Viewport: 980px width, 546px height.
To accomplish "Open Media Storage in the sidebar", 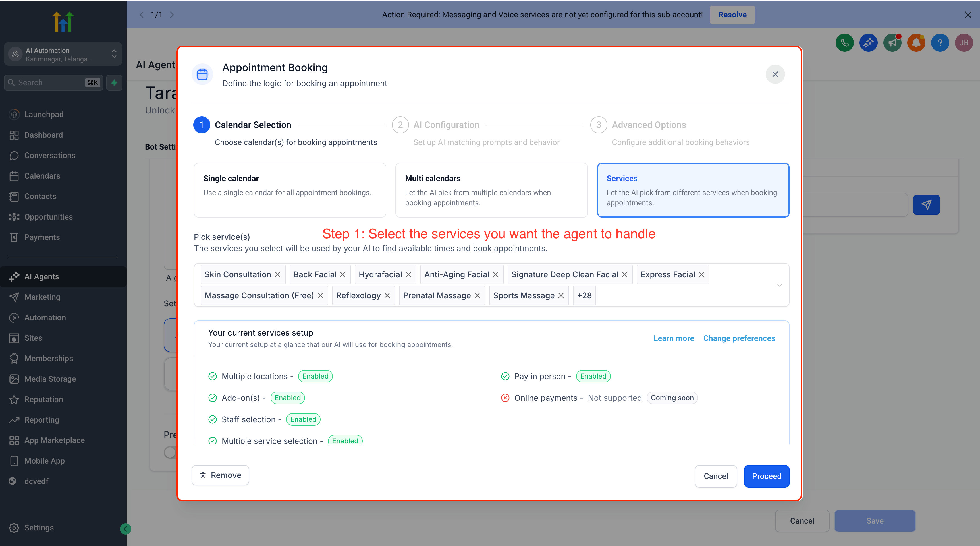I will point(63,379).
